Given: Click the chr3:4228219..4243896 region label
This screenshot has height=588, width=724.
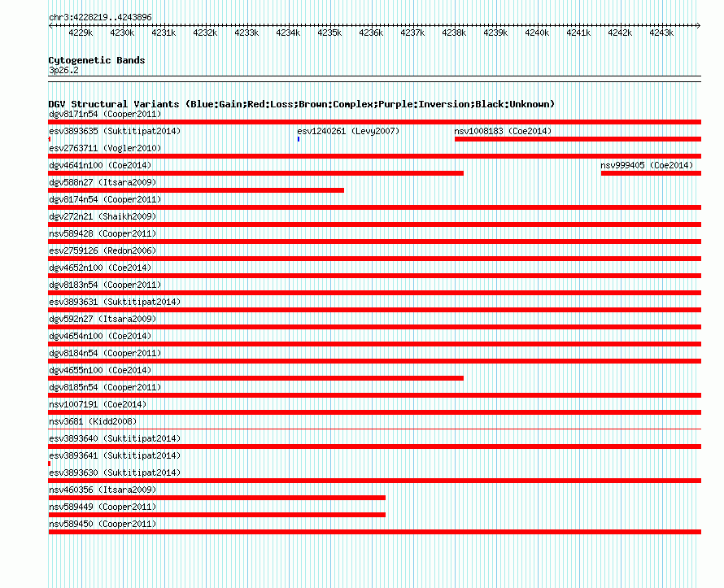Looking at the screenshot, I should 100,17.
